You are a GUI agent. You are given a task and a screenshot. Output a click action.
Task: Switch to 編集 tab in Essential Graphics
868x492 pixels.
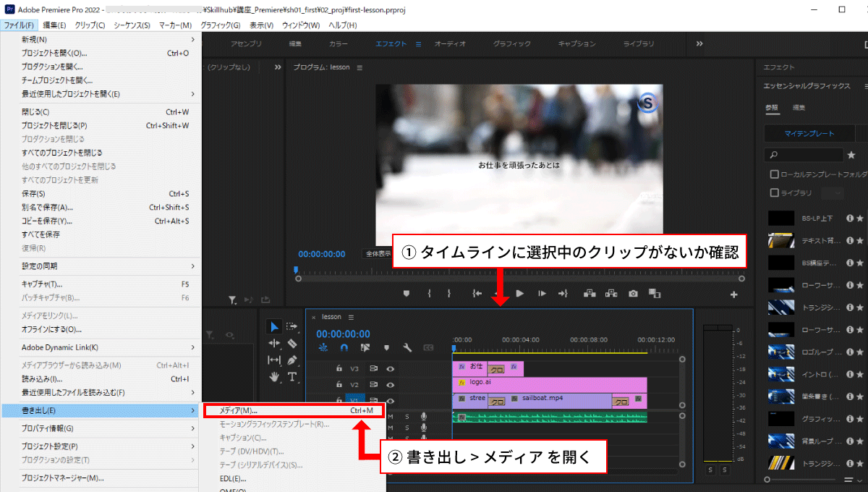coord(799,108)
